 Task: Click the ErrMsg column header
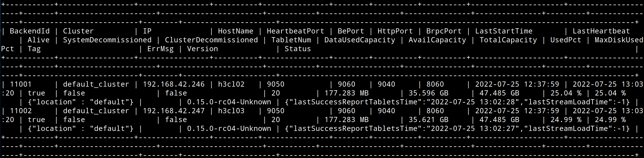pos(161,49)
